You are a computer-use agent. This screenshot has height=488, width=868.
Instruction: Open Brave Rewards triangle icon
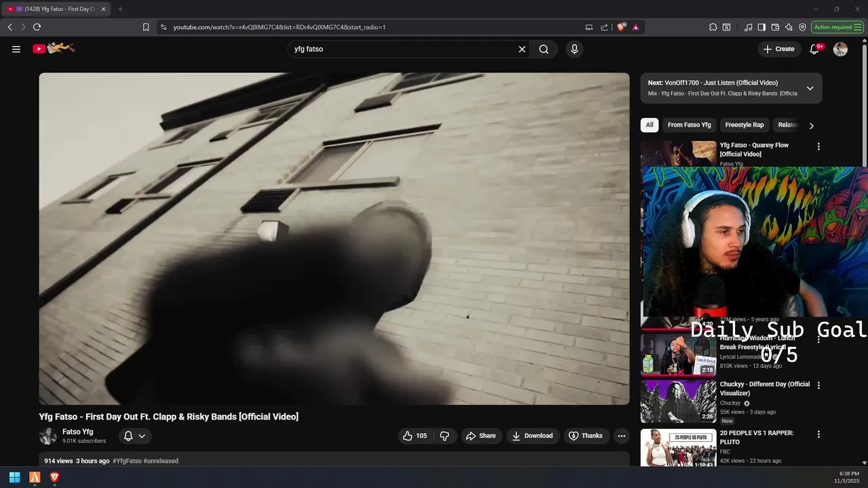click(635, 27)
